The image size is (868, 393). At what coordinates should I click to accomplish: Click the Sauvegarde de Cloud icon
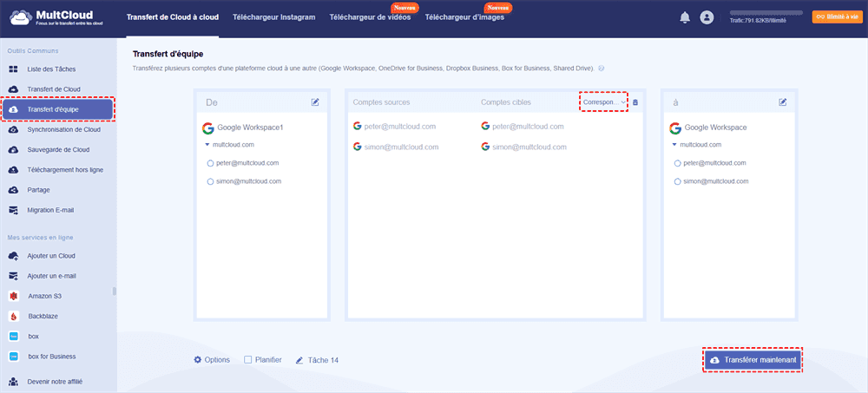click(13, 149)
